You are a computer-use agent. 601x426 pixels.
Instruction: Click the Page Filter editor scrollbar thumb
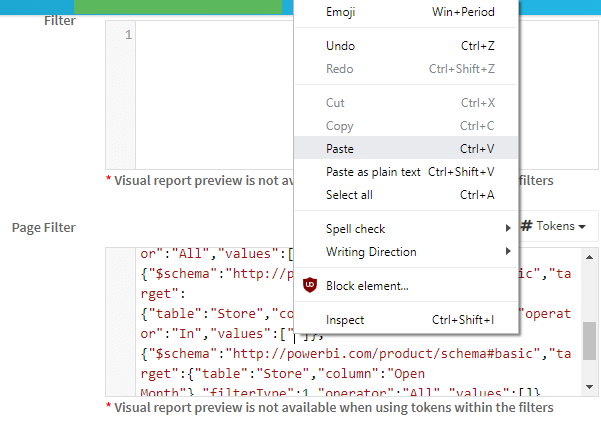(591, 340)
